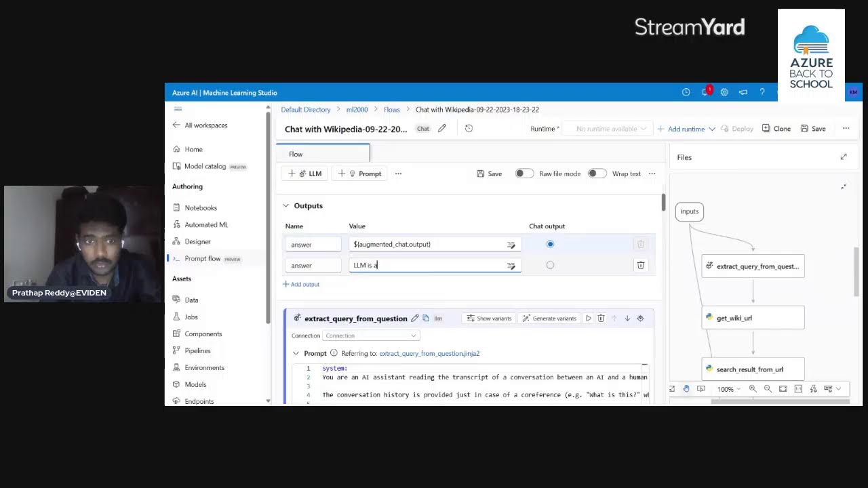Click All workspaces back link
The image size is (868, 488).
(x=200, y=125)
